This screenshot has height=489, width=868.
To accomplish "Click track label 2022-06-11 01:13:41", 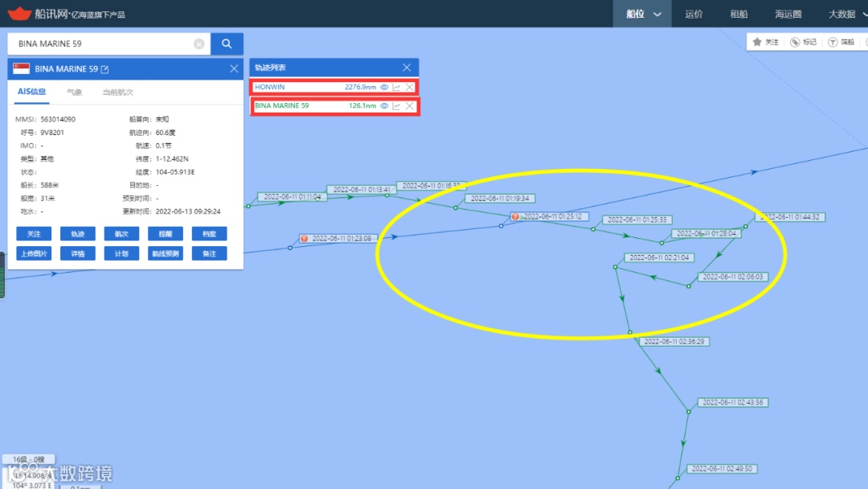I will tap(362, 189).
